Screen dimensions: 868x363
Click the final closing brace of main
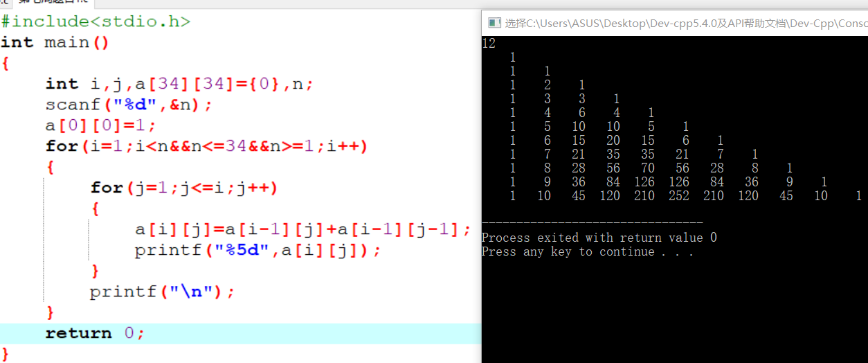(6, 353)
